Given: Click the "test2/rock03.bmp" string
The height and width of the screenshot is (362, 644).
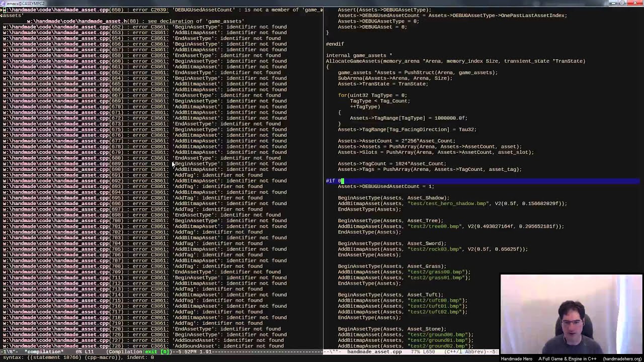Looking at the screenshot, I should tap(435, 249).
